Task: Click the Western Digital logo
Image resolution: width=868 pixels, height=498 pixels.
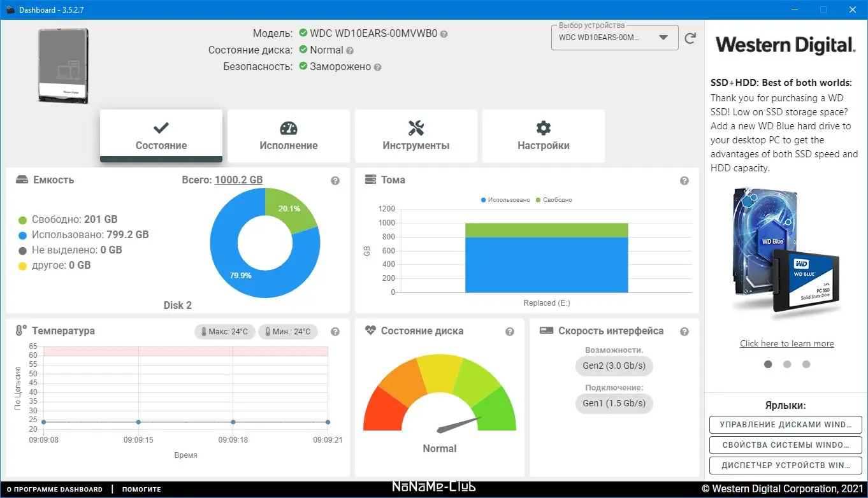Action: (785, 45)
